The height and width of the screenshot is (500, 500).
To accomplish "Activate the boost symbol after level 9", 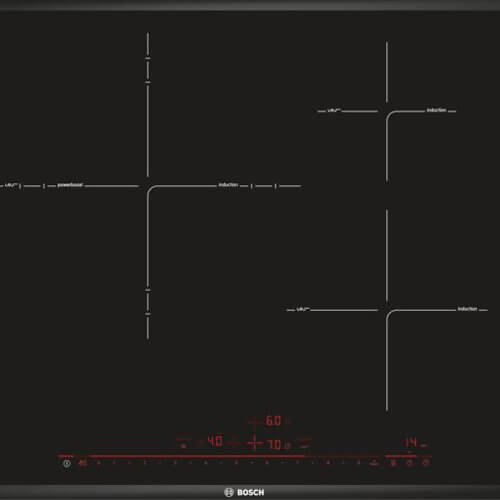I will click(x=375, y=463).
